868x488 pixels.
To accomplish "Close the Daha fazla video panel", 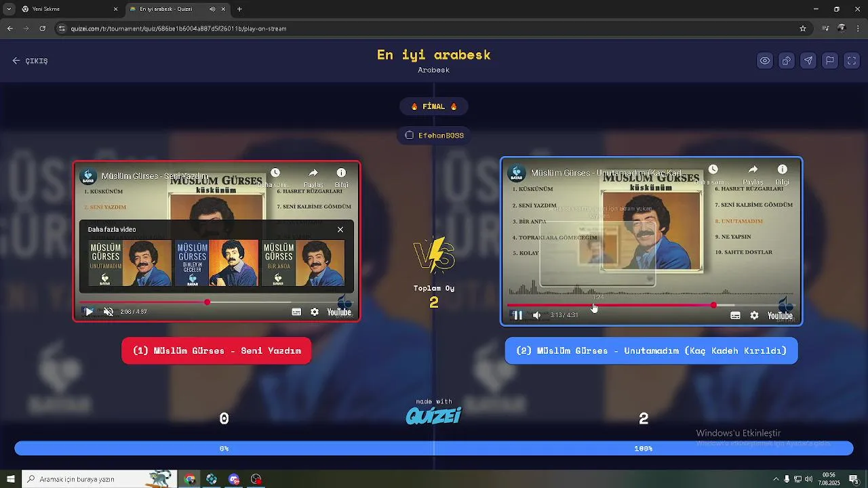I will coord(340,230).
